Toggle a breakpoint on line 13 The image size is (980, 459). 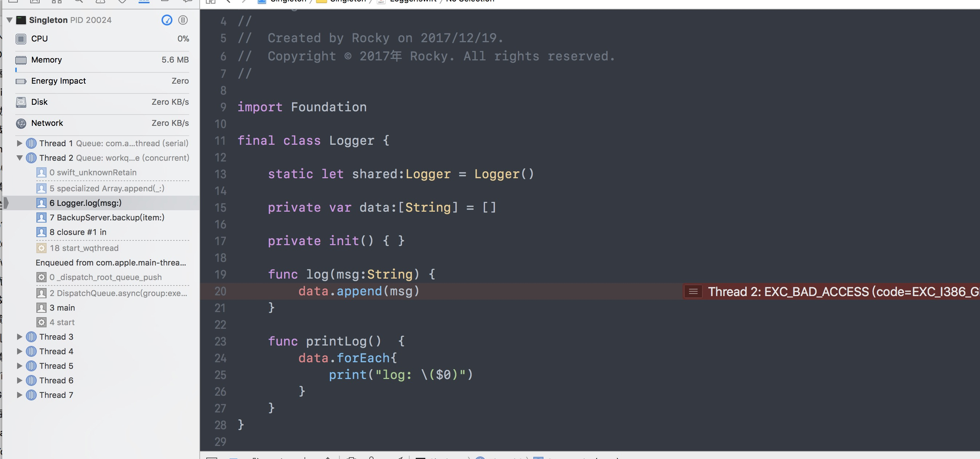coord(220,174)
